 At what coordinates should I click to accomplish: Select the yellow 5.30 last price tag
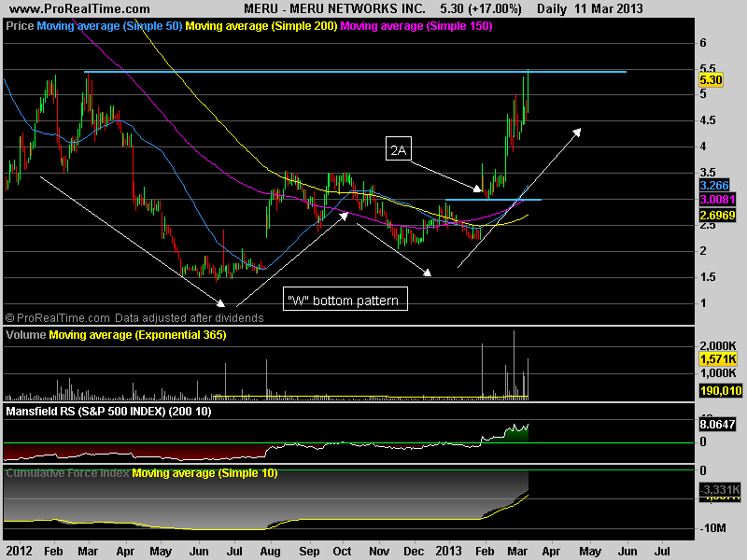click(711, 80)
